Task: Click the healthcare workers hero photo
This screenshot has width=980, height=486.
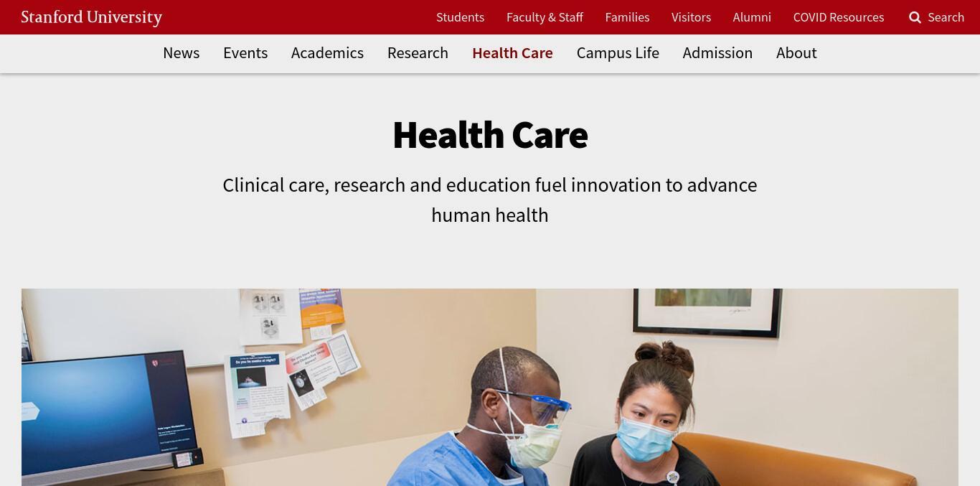Action: click(490, 388)
